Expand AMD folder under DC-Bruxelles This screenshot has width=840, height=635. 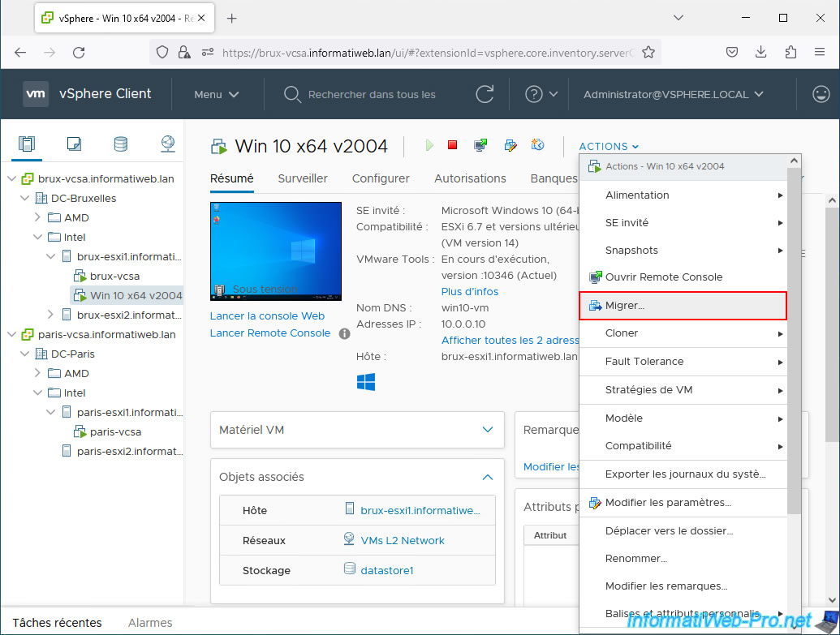click(x=37, y=217)
